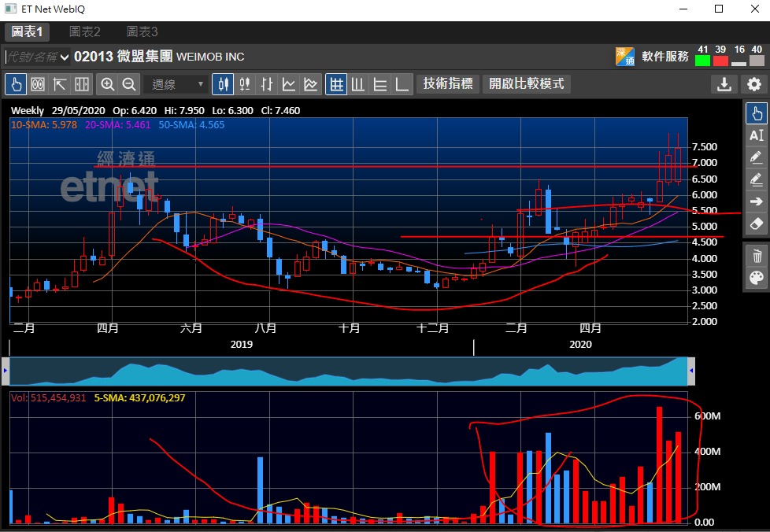Click the Vol: 515,454,931 label
The height and width of the screenshot is (532, 770).
click(x=49, y=398)
